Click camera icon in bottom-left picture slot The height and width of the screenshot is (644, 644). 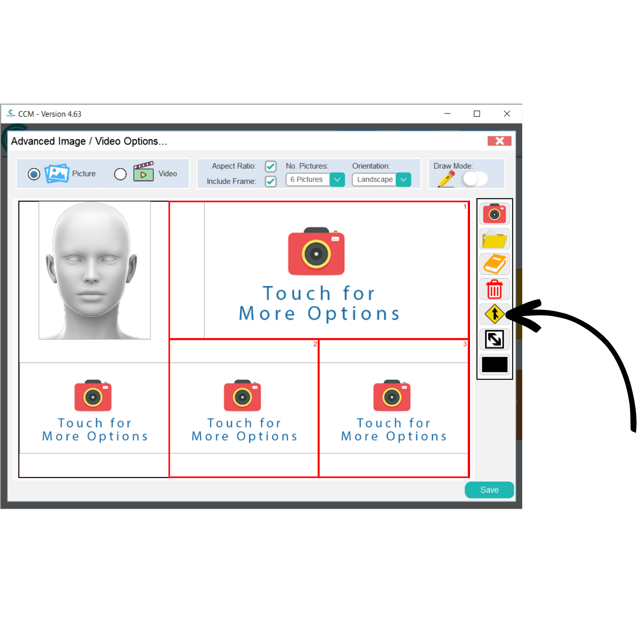coord(93,395)
